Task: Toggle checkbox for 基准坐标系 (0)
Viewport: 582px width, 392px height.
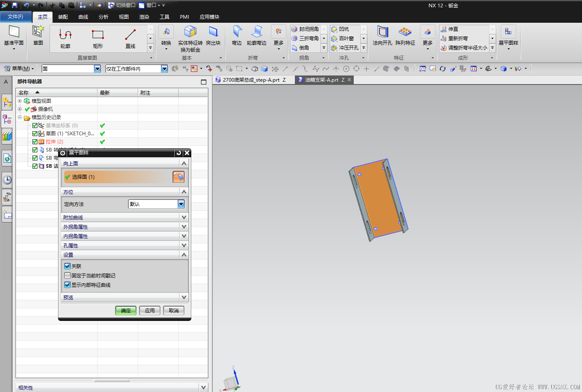Action: [35, 126]
